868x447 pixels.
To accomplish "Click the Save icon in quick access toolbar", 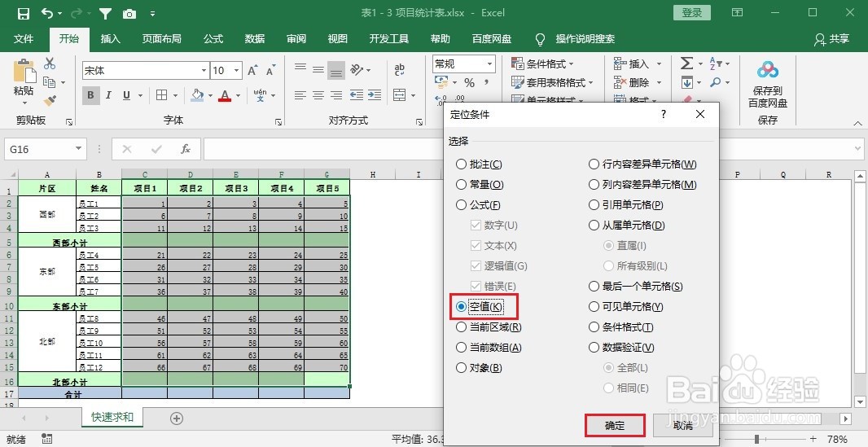I will coord(23,13).
